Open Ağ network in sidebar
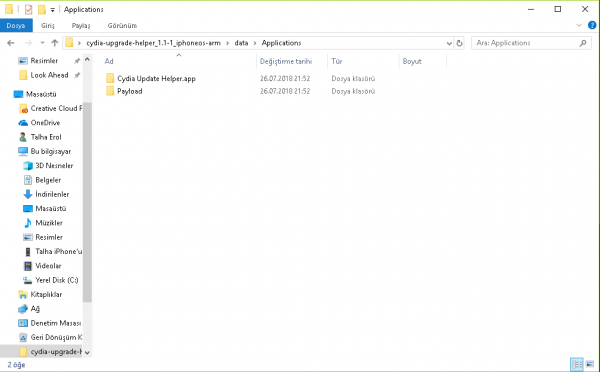 35,308
